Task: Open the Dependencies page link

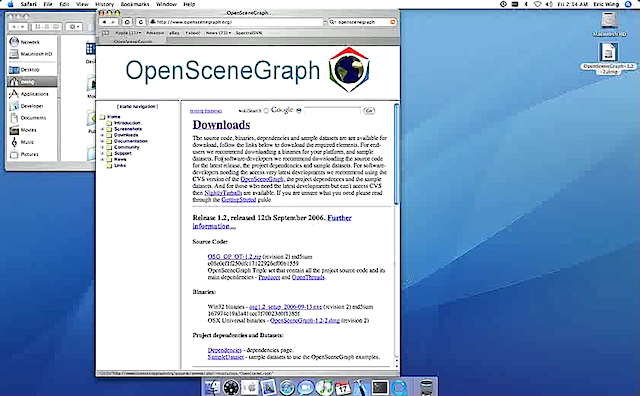Action: pyautogui.click(x=224, y=350)
